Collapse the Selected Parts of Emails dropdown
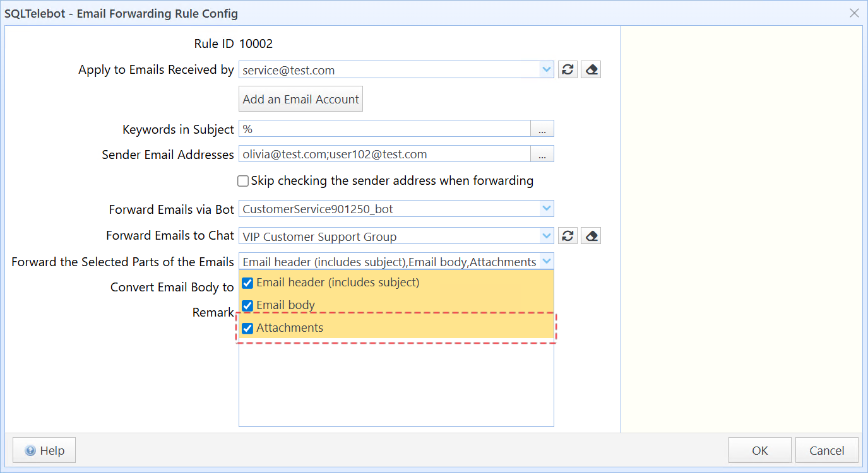Viewport: 868px width, 473px height. [x=547, y=262]
